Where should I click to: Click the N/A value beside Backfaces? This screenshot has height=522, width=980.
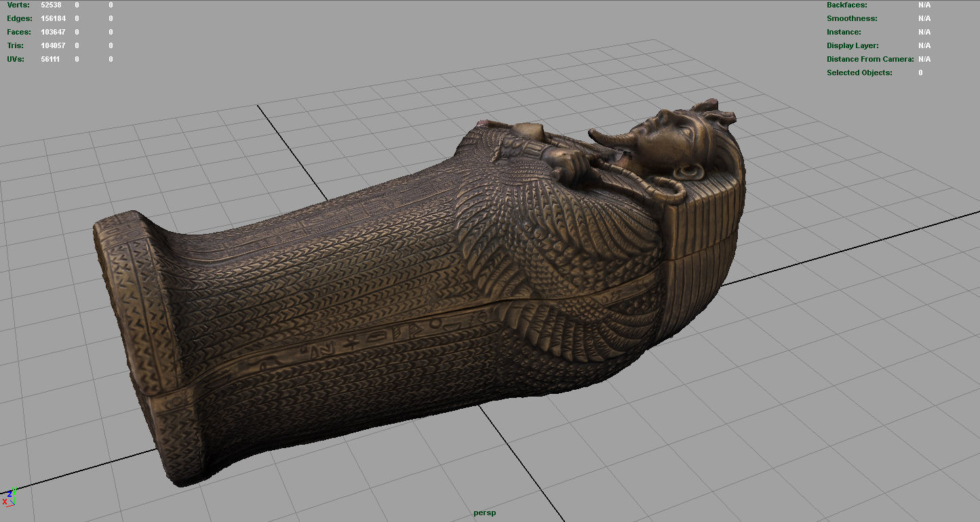(924, 5)
